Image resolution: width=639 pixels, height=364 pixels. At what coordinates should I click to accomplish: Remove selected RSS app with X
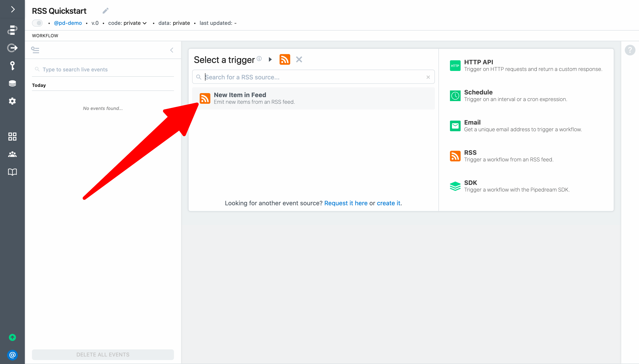click(x=299, y=59)
